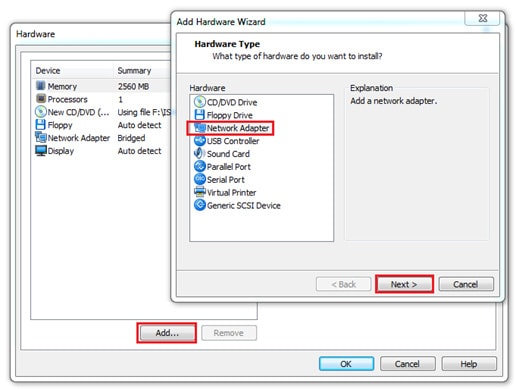Click the Sound Card speaker icon
This screenshot has width=516, height=389.
point(199,153)
